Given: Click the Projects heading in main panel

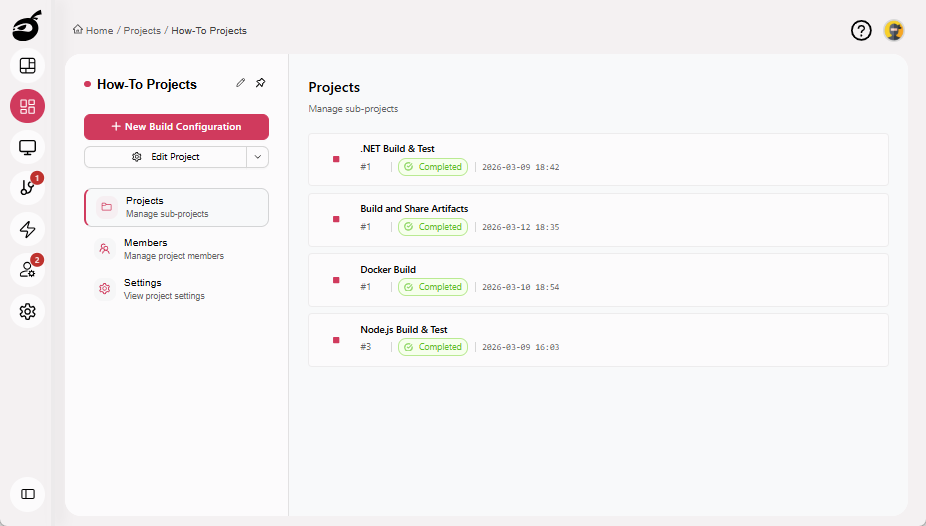Looking at the screenshot, I should point(334,87).
